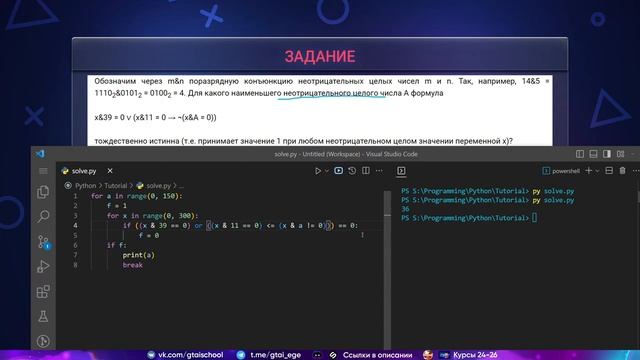
Task: Open the Run and Debug view
Action: 43,267
